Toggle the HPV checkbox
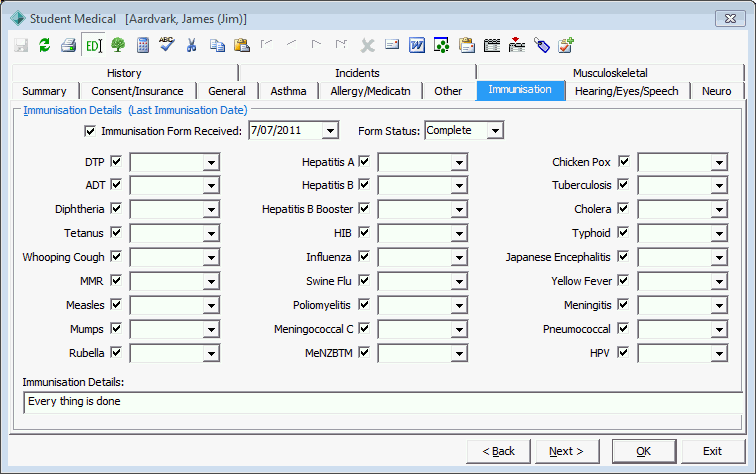The height and width of the screenshot is (474, 756). (623, 352)
